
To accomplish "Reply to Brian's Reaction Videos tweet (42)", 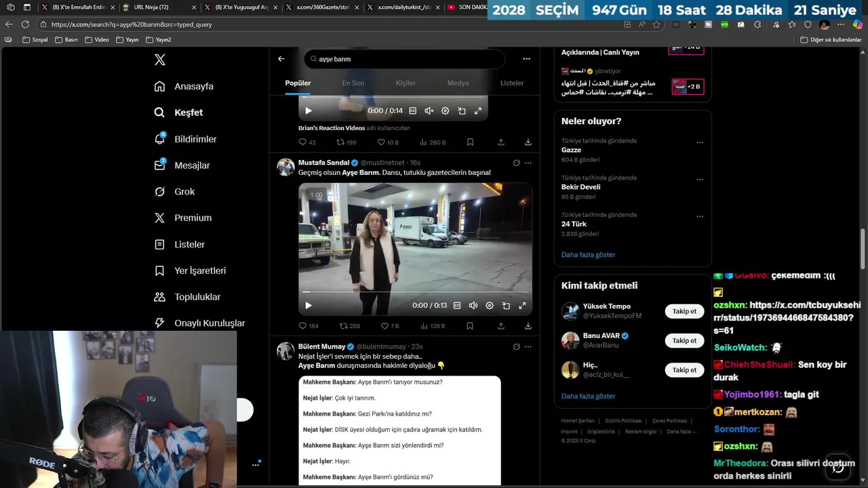I will pos(307,142).
